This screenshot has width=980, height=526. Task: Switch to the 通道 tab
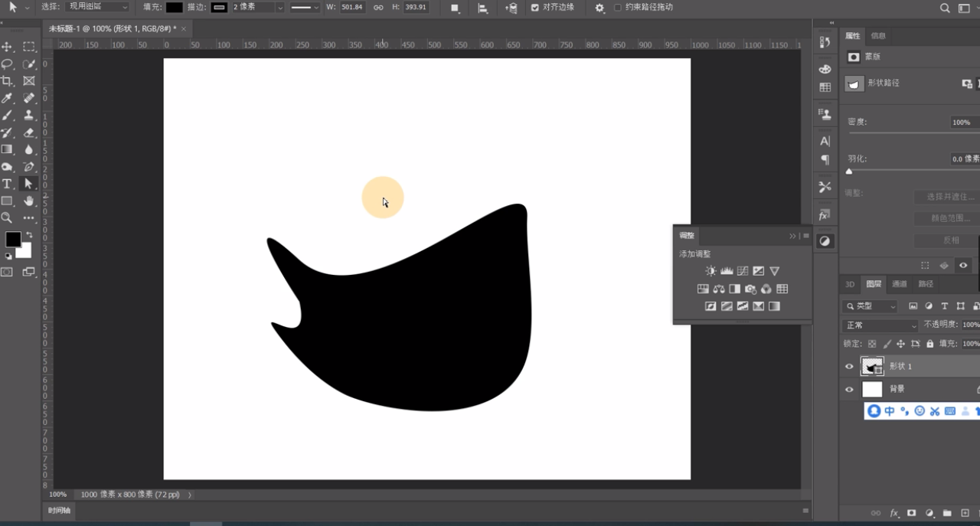(x=900, y=284)
